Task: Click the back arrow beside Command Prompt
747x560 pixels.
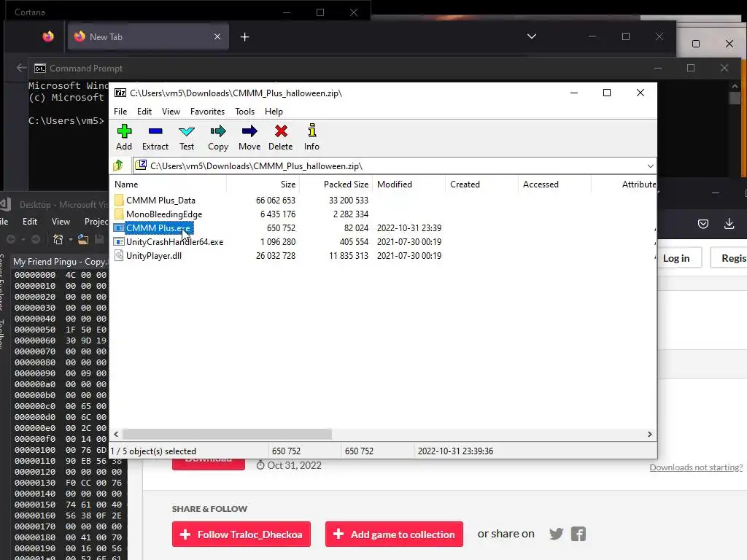Action: click(x=21, y=68)
